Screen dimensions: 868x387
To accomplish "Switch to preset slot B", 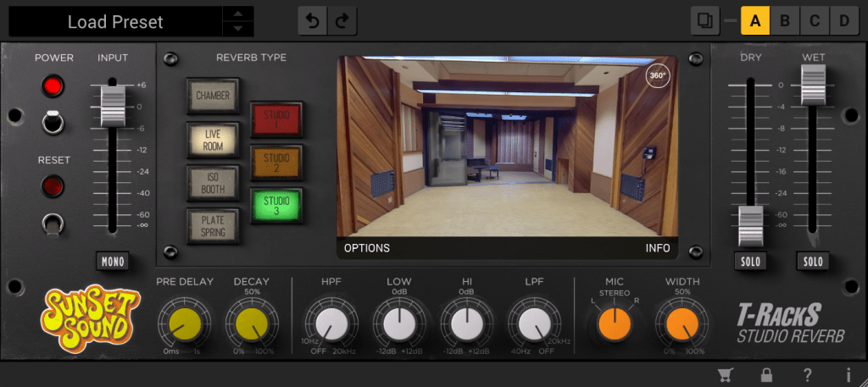I will (x=785, y=20).
